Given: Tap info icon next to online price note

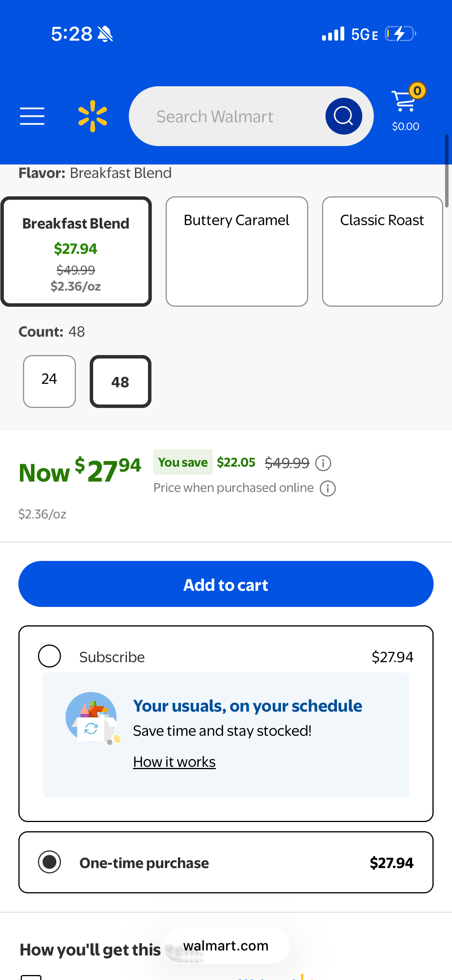Looking at the screenshot, I should 328,488.
